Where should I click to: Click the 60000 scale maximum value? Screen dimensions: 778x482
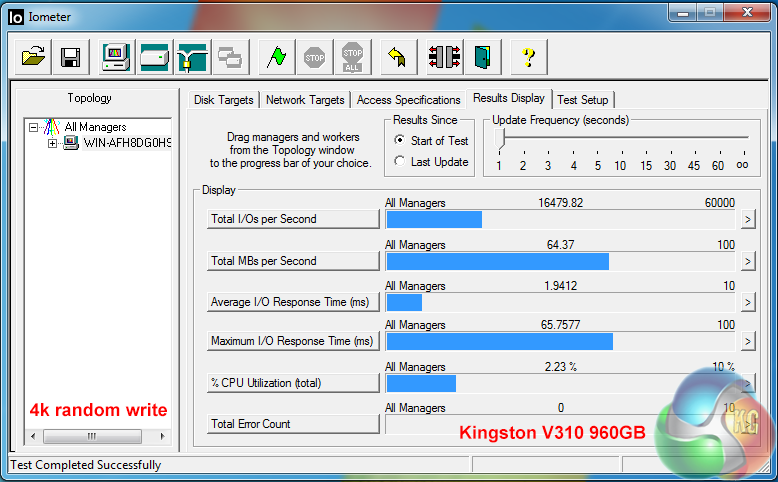click(719, 203)
